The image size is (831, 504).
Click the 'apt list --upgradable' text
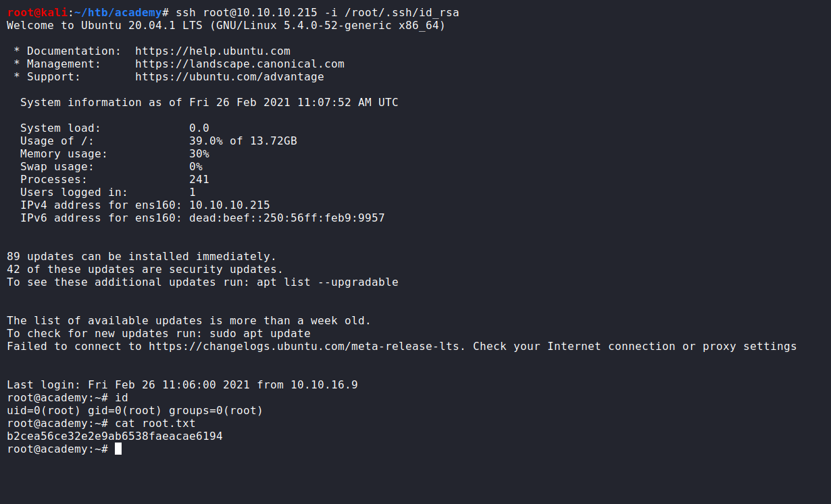tap(328, 282)
